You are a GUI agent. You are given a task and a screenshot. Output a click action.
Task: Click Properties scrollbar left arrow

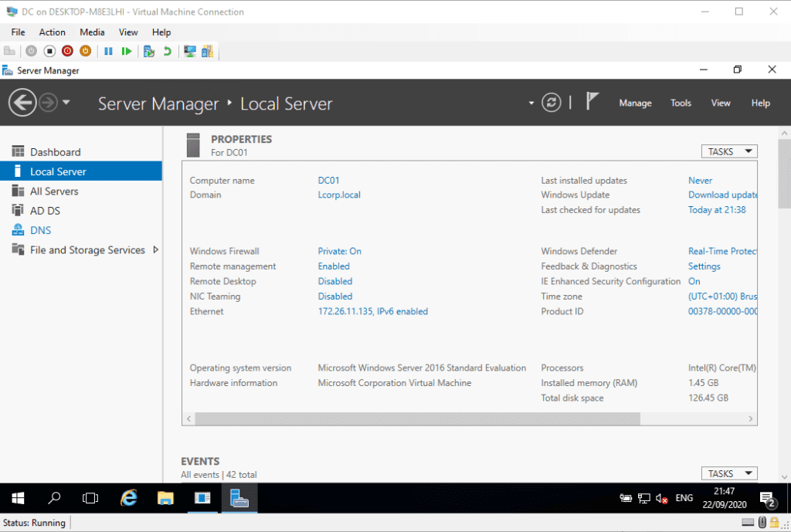click(x=188, y=418)
